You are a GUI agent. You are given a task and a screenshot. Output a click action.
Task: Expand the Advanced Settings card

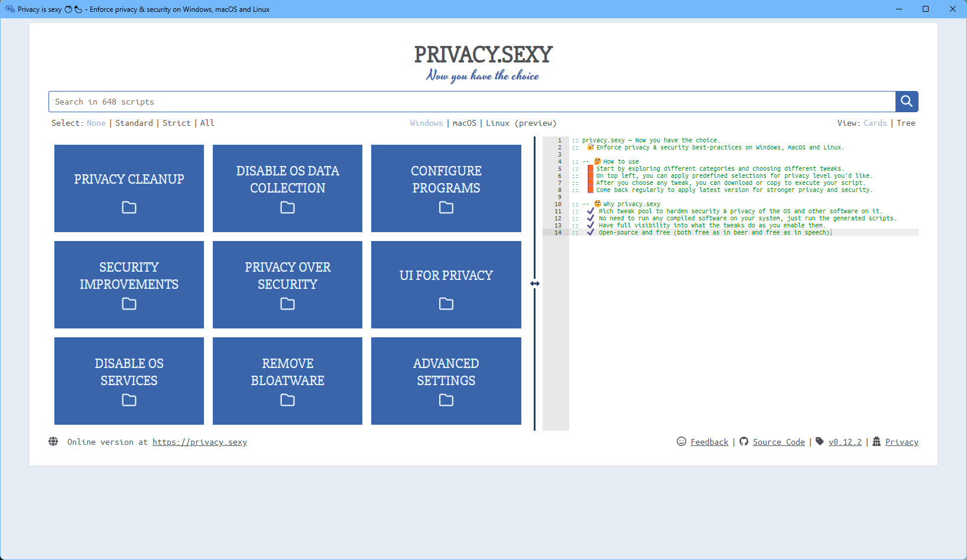pyautogui.click(x=446, y=381)
